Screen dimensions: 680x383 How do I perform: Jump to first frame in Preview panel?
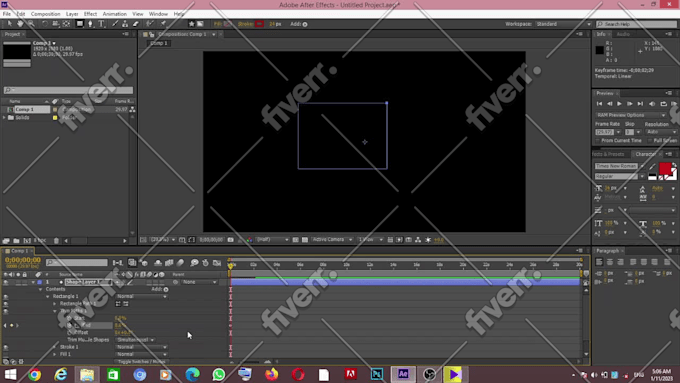click(599, 104)
